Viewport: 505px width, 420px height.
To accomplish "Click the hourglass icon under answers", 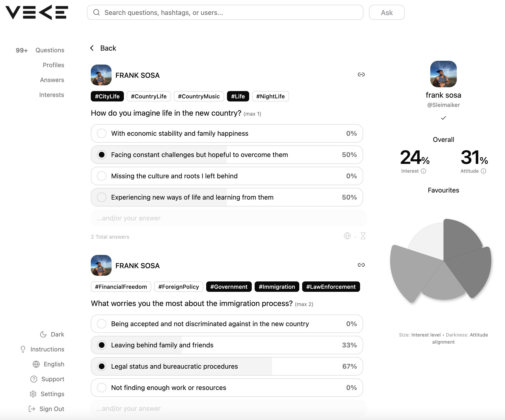I will 363,236.
